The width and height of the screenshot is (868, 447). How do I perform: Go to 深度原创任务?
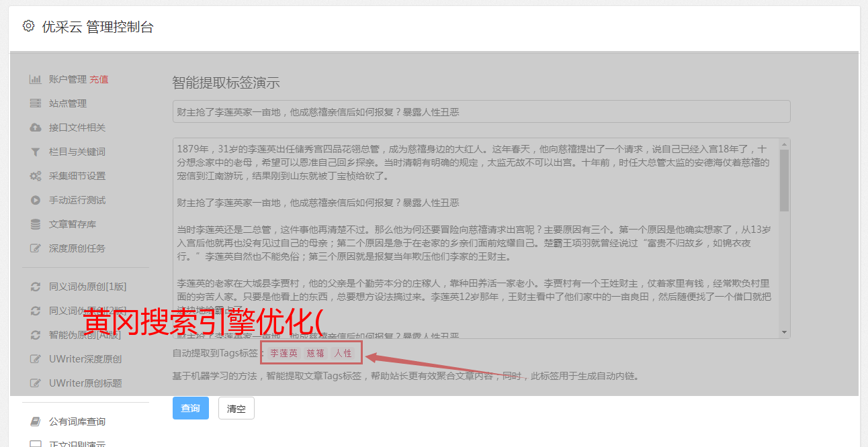point(77,248)
